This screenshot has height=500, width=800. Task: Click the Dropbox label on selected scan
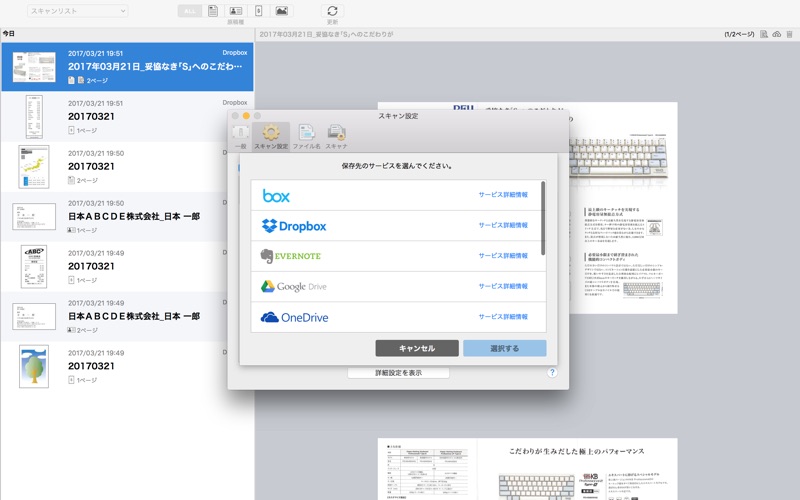coord(235,53)
